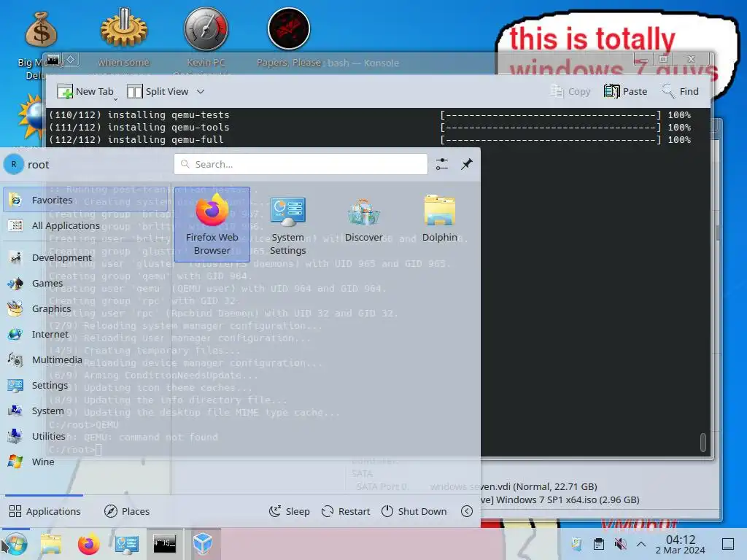Expand the New Tab dropdown arrow

[x=115, y=99]
